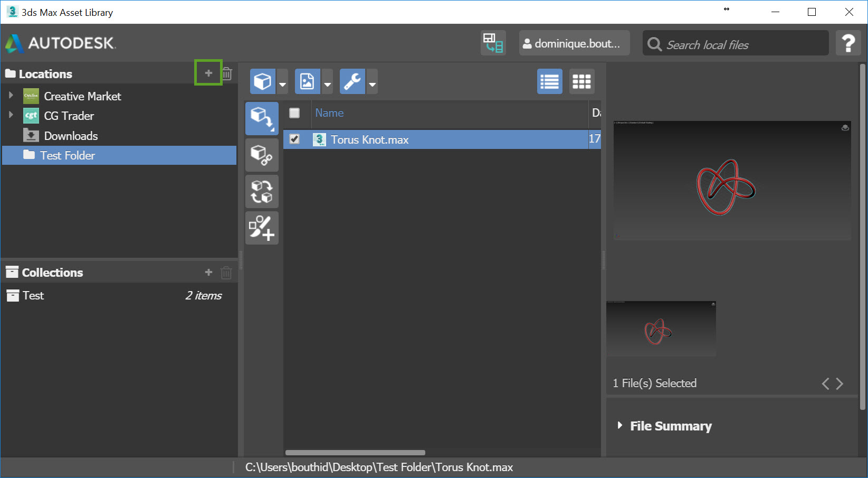Toggle the select-all checkbox in the list header
The width and height of the screenshot is (868, 478).
294,113
